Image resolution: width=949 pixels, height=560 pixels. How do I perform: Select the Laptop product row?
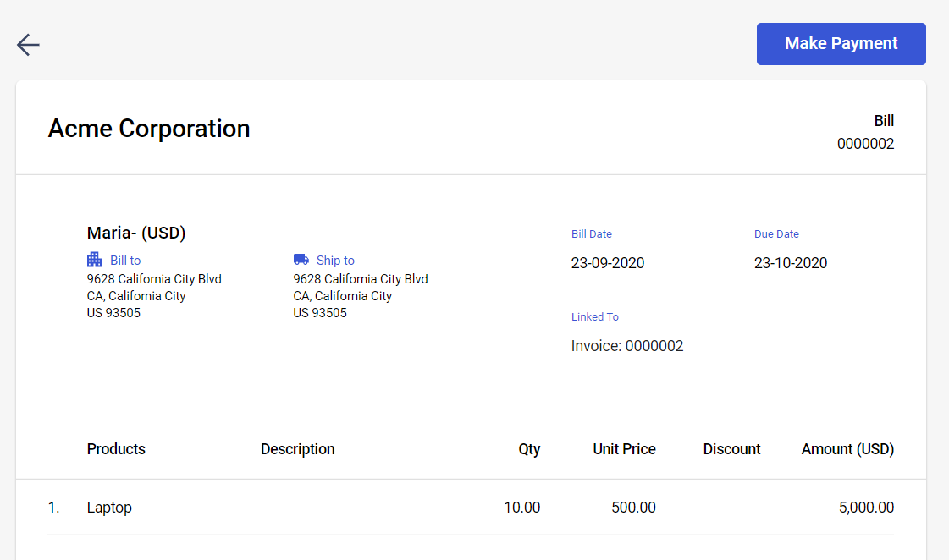pyautogui.click(x=471, y=508)
